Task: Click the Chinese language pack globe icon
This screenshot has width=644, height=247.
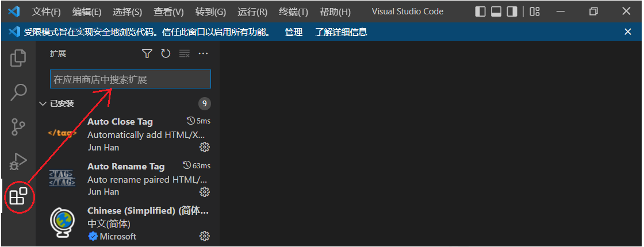Action: 63,223
